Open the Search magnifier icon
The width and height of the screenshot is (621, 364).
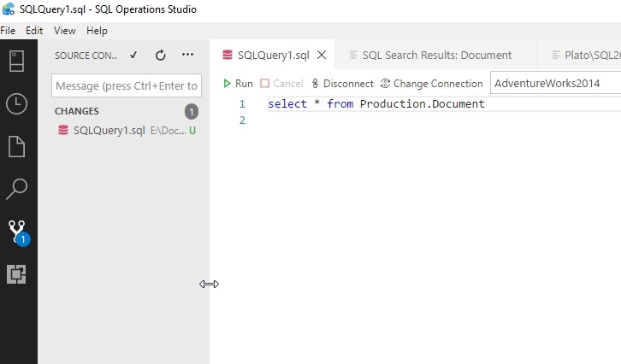click(x=17, y=189)
